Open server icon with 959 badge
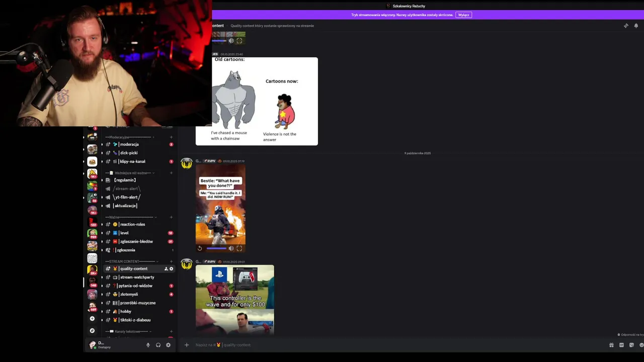 (92, 234)
